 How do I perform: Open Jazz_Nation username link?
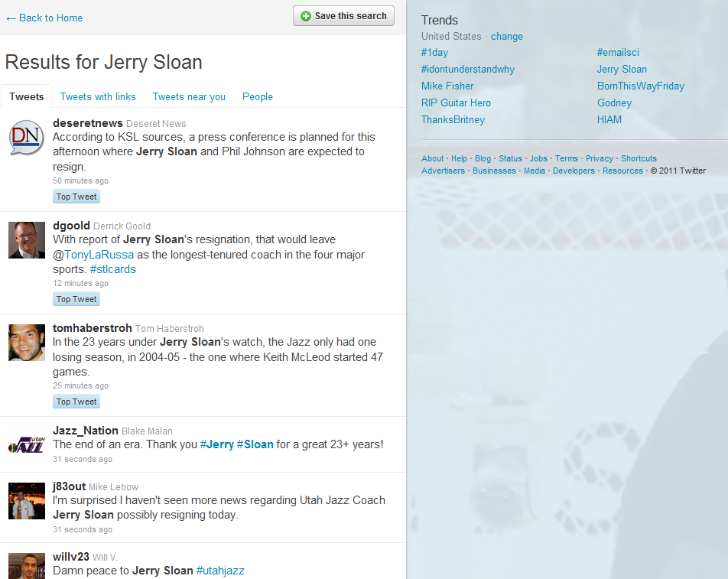pyautogui.click(x=86, y=431)
